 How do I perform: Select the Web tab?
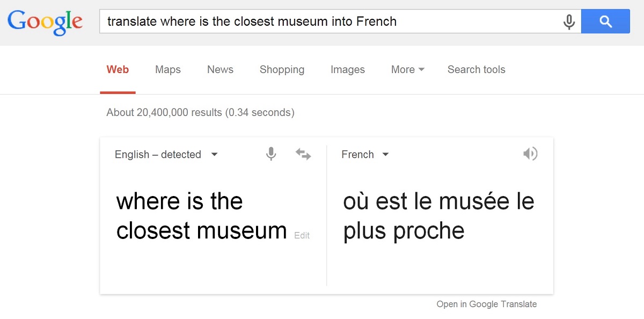click(x=118, y=69)
